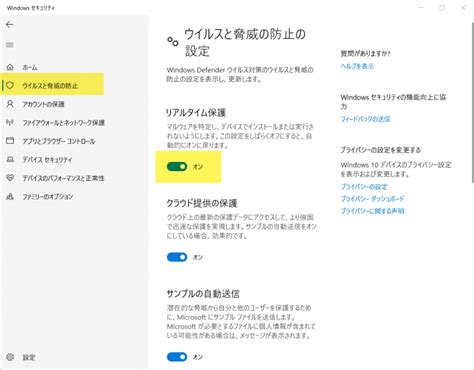Open the ヘルプを表示 link
The width and height of the screenshot is (474, 370).
(x=357, y=66)
